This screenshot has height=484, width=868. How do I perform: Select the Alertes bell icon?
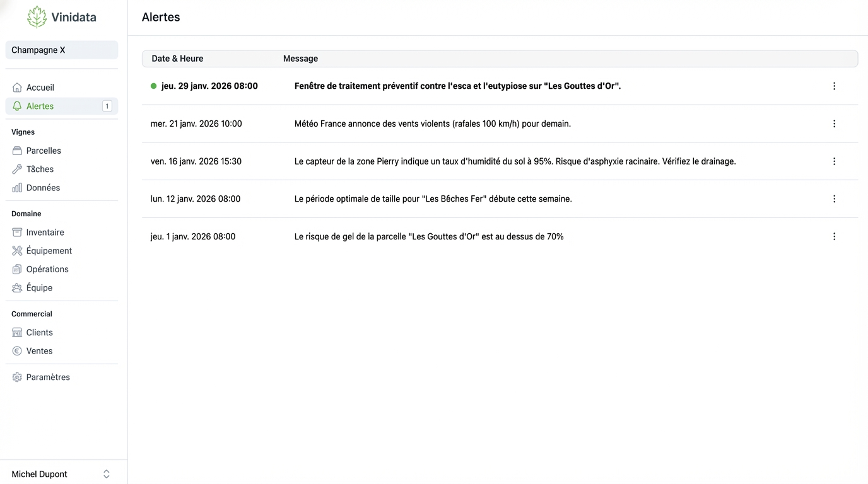(16, 106)
